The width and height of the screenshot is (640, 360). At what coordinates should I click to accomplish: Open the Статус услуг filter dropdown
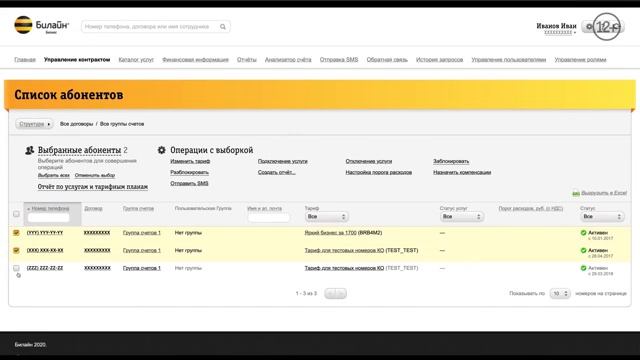coord(462,216)
